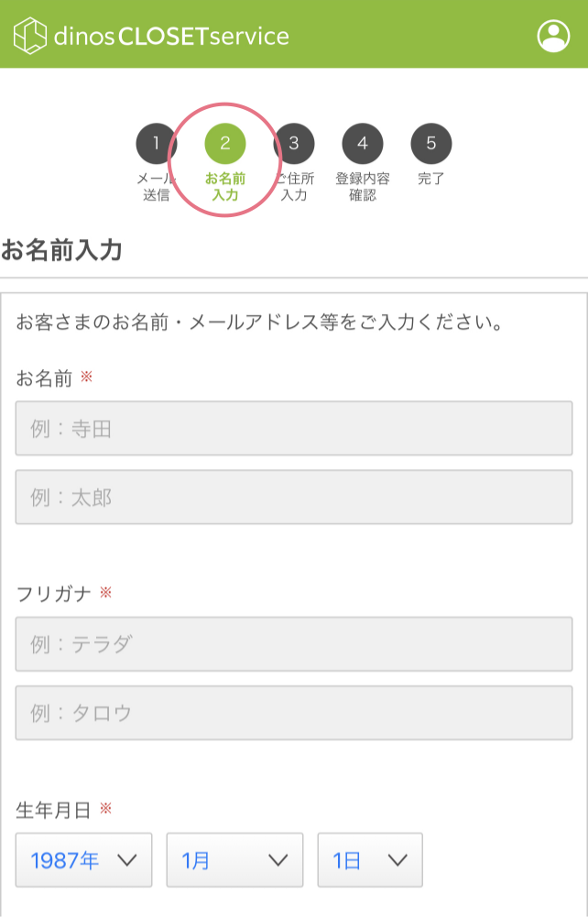Open the 1987年 birth year dropdown
This screenshot has width=588, height=917.
[x=83, y=859]
